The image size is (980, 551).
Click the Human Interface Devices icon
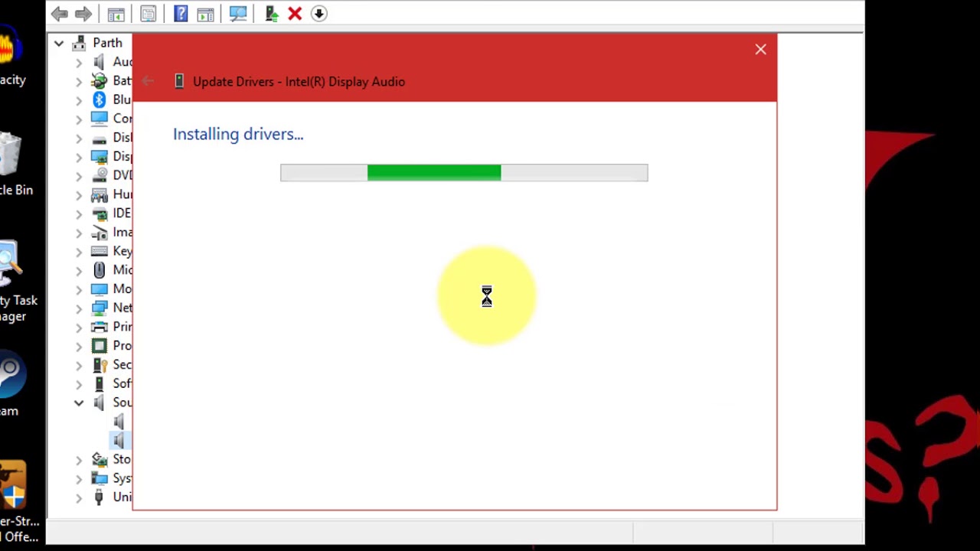99,194
